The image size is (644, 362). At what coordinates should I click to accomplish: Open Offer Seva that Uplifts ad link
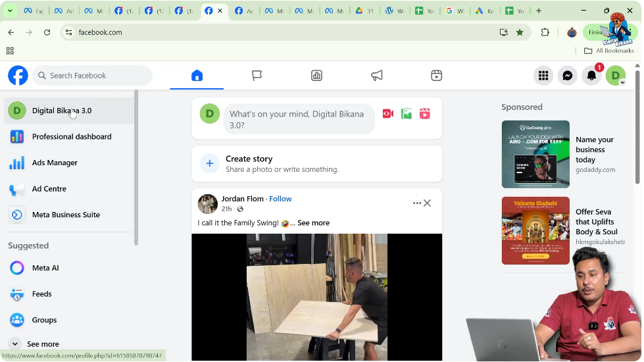pyautogui.click(x=597, y=222)
